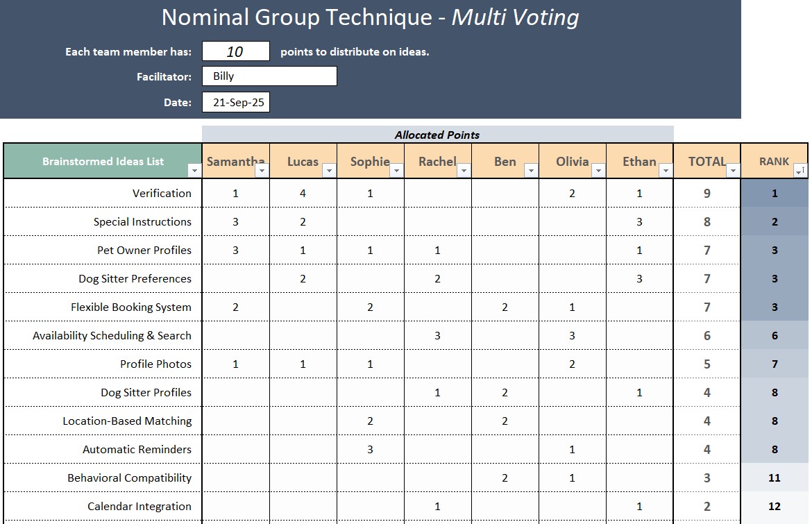
Task: Open the Brainstormed Ideas List filter dropdown
Action: click(194, 171)
